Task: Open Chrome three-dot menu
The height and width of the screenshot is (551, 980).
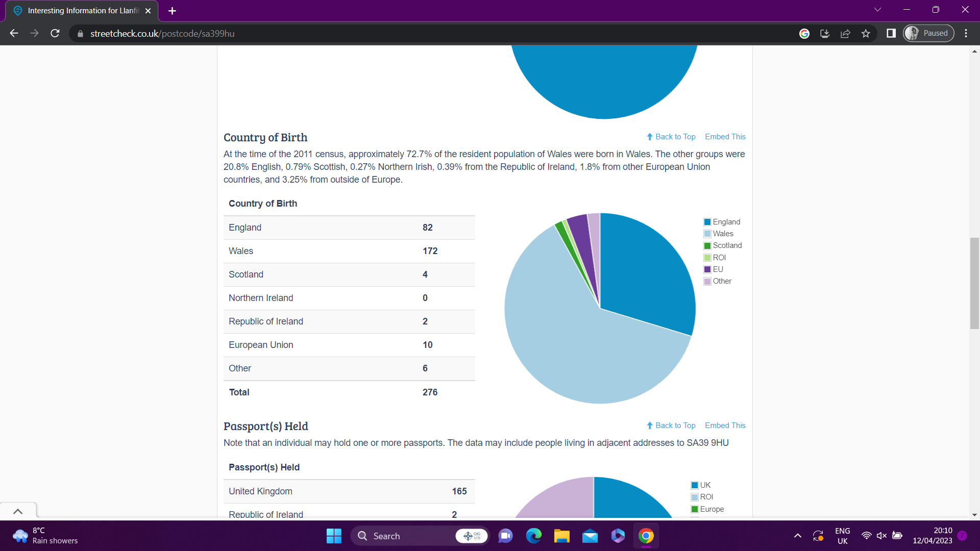Action: click(966, 34)
